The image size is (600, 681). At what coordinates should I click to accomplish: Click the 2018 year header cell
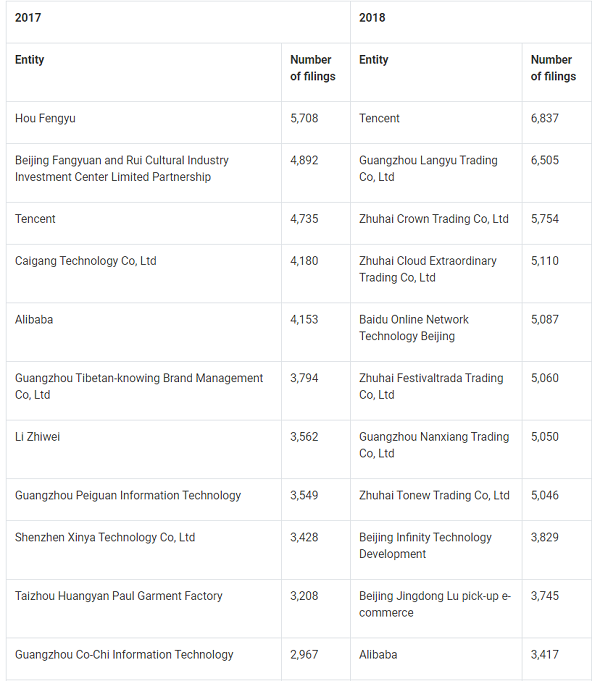click(372, 18)
